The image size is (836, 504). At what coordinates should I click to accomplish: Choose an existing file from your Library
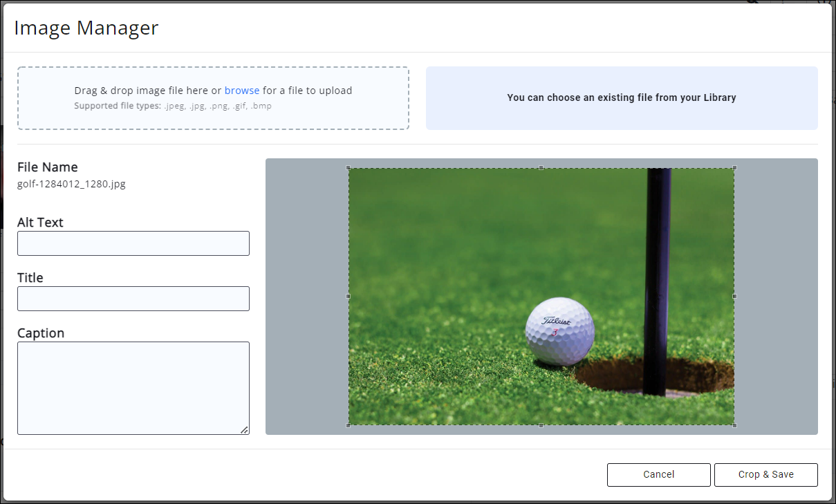point(621,98)
